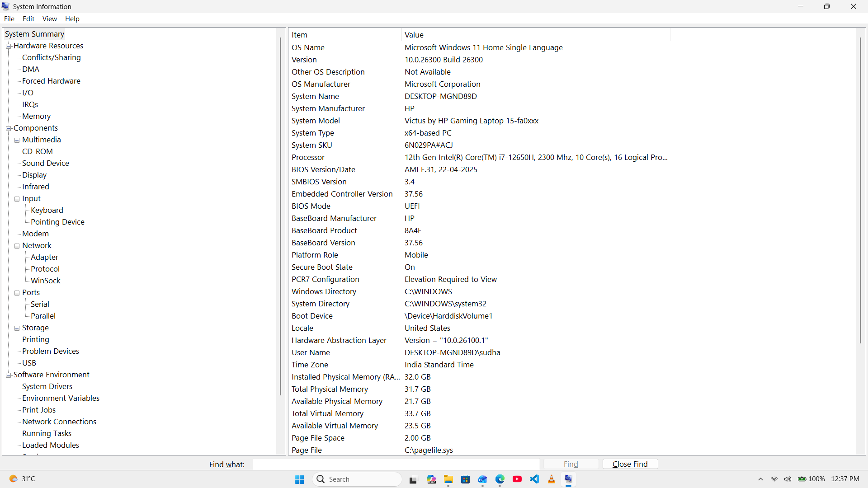Click the details pane vertical scrollbar

tap(860, 190)
